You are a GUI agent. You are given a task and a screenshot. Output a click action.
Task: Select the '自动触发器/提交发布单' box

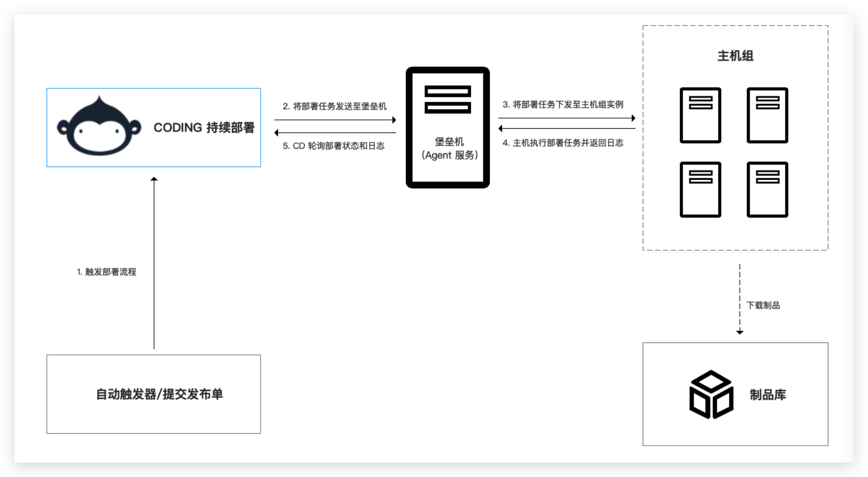(x=154, y=394)
